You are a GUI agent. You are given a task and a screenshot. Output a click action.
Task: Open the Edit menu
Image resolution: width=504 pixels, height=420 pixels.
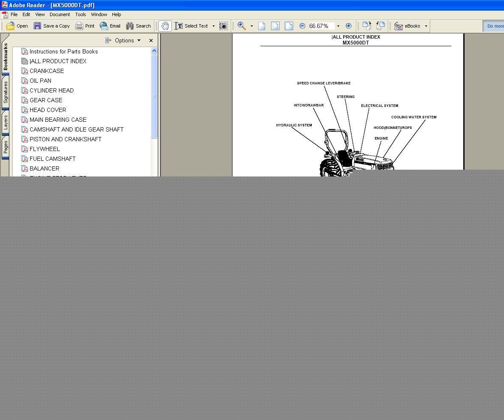(x=26, y=14)
